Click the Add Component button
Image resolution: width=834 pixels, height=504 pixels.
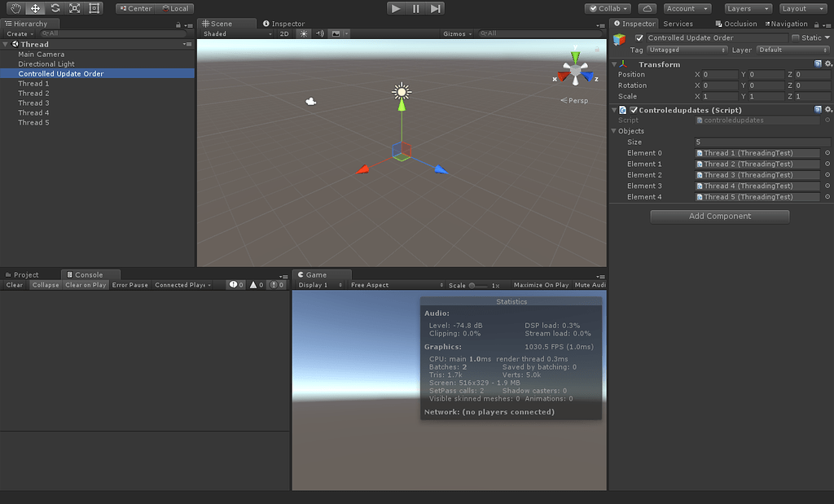coord(719,216)
